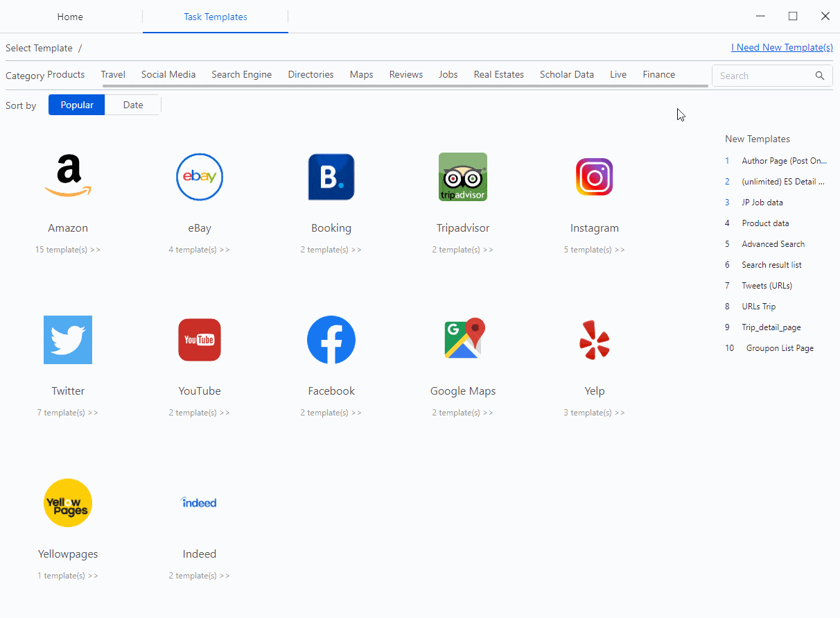Screen dimensions: 840x618
Task: Filter by Scholar Data category
Action: (567, 74)
